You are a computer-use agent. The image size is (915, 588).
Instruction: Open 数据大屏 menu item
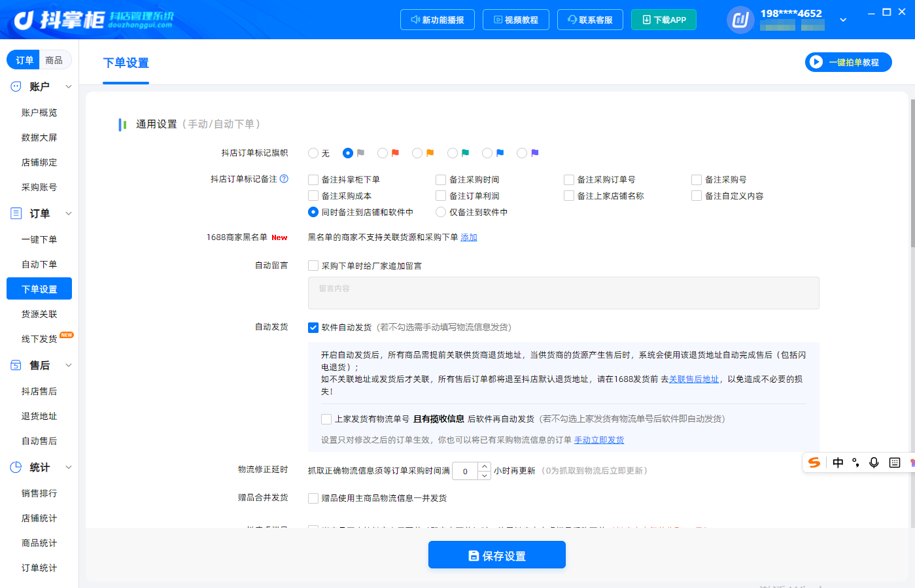coord(39,137)
